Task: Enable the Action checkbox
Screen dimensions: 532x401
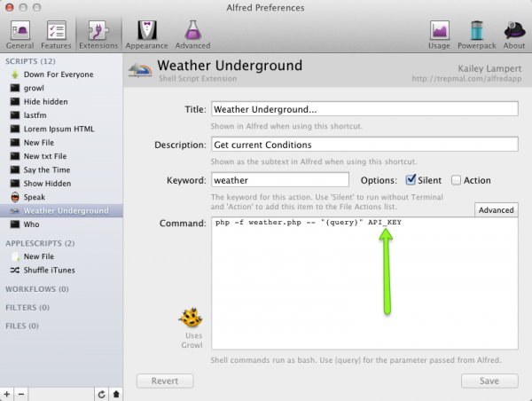Action: 456,180
